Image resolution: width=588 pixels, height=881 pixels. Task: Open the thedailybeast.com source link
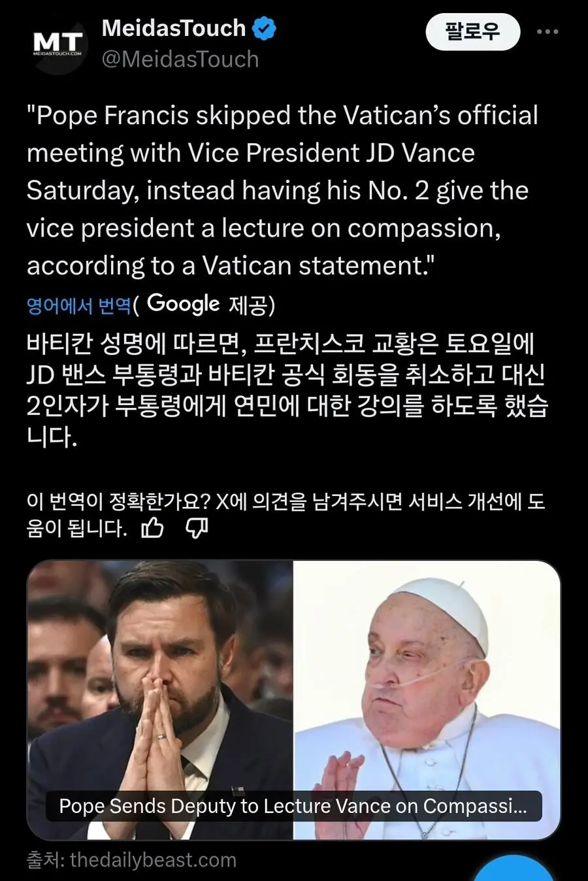click(x=153, y=859)
